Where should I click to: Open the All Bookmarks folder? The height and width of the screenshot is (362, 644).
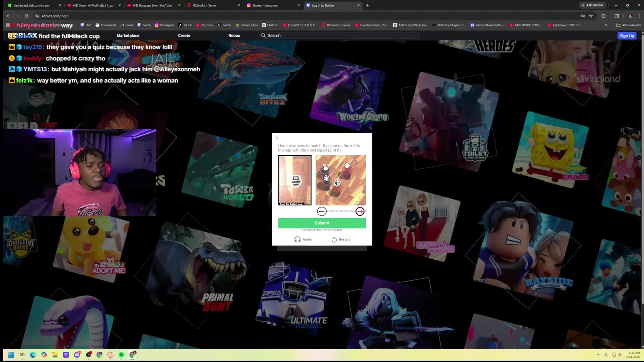point(629,25)
